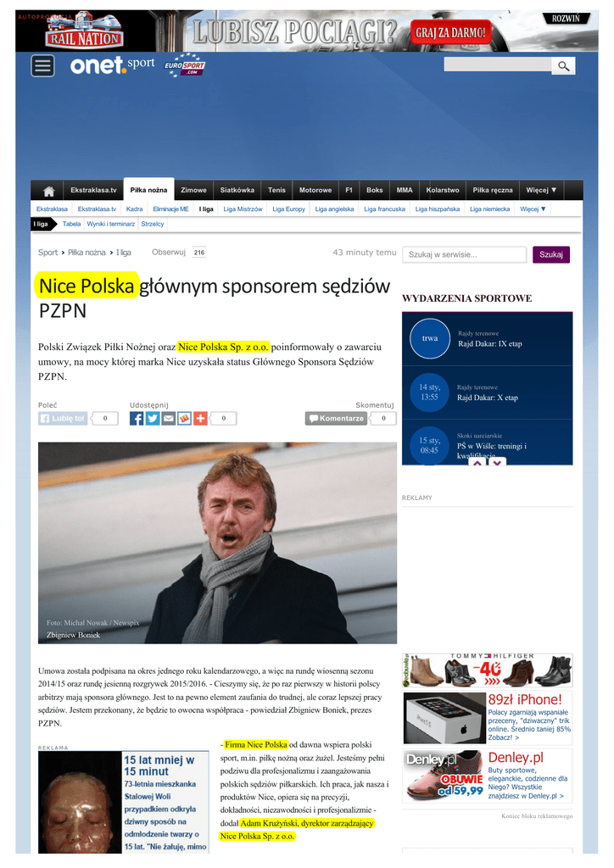Click the search magnifier icon
The height and width of the screenshot is (868, 614).
pos(563,66)
